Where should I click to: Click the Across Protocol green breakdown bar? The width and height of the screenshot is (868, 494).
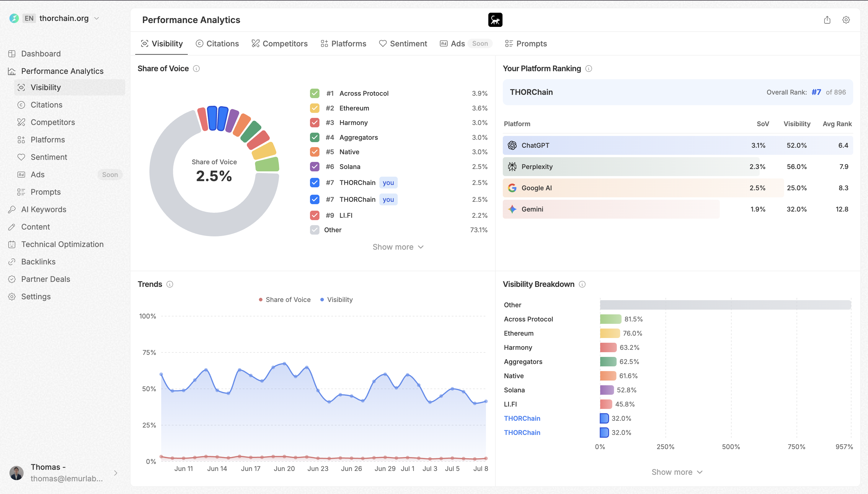coord(611,319)
